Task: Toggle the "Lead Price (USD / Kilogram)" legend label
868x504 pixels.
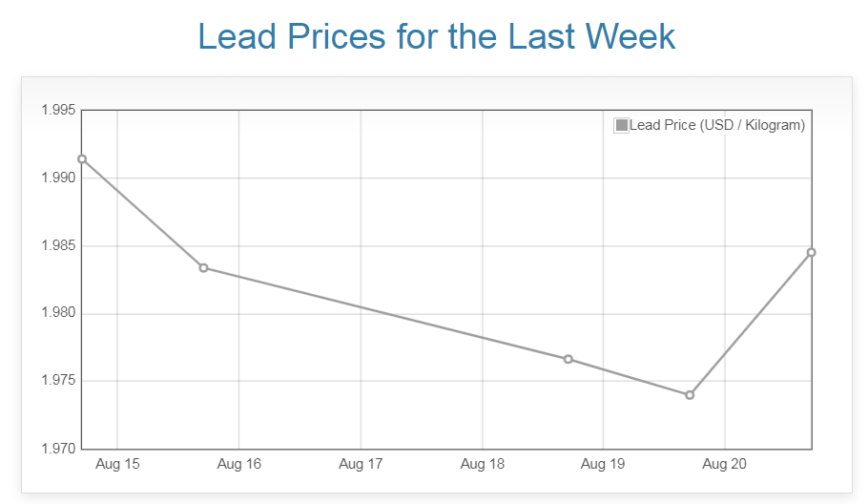Action: tap(717, 125)
